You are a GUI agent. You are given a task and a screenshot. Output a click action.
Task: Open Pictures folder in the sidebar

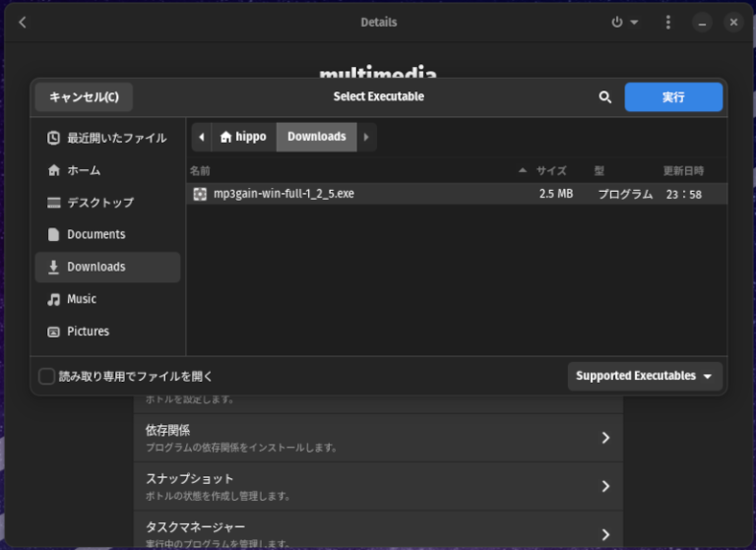(x=107, y=332)
